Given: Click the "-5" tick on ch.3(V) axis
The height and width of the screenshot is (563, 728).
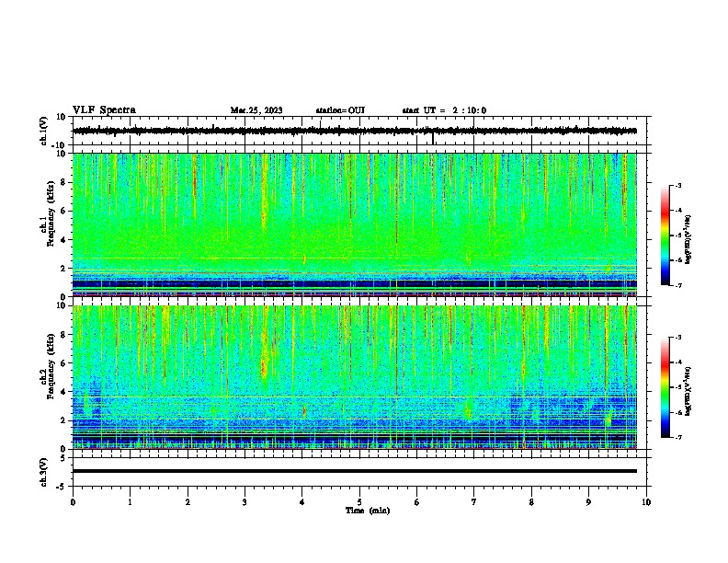Looking at the screenshot, I should click(x=63, y=487).
